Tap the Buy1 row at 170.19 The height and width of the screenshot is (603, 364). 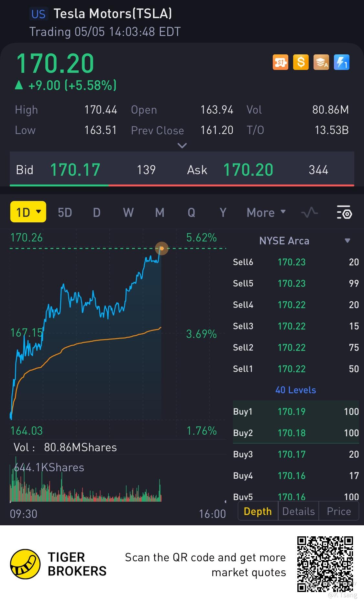[x=296, y=412]
